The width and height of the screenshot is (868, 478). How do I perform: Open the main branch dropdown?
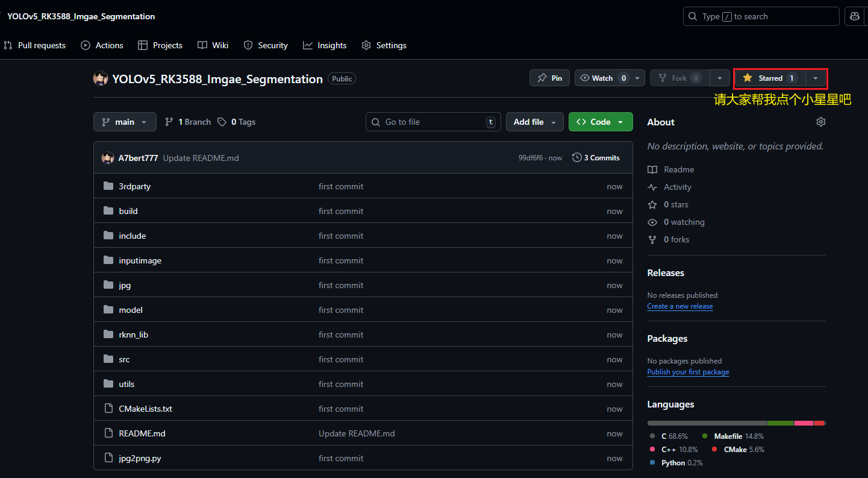pyautogui.click(x=125, y=122)
